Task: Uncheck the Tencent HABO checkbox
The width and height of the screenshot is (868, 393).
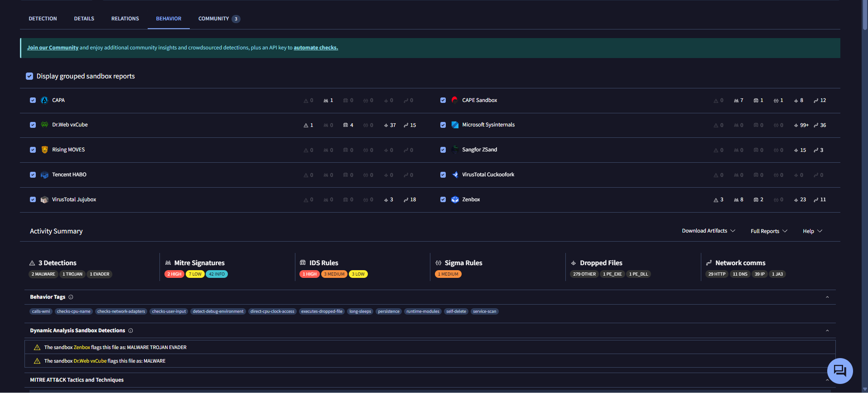Action: click(x=33, y=175)
